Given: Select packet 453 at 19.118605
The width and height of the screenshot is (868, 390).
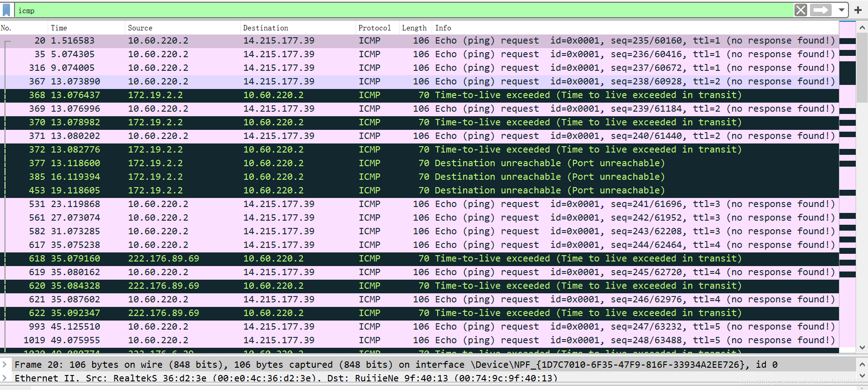Looking at the screenshot, I should (419, 191).
